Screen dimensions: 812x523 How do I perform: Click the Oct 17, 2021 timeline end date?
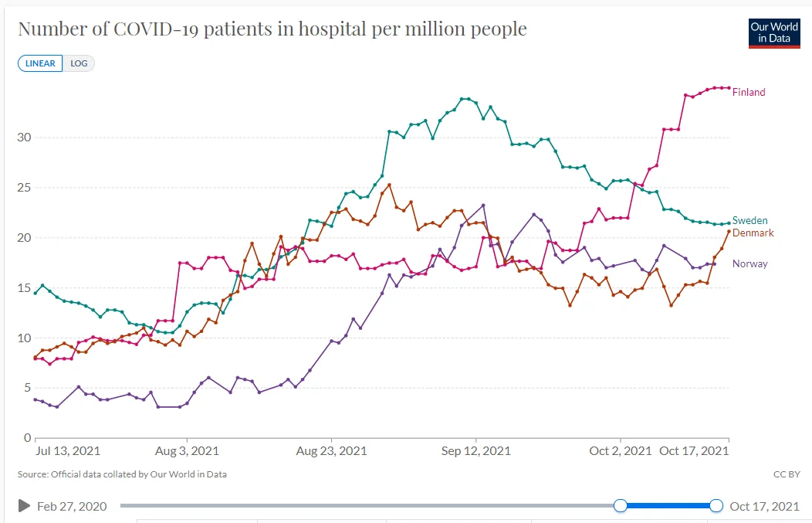pos(764,507)
